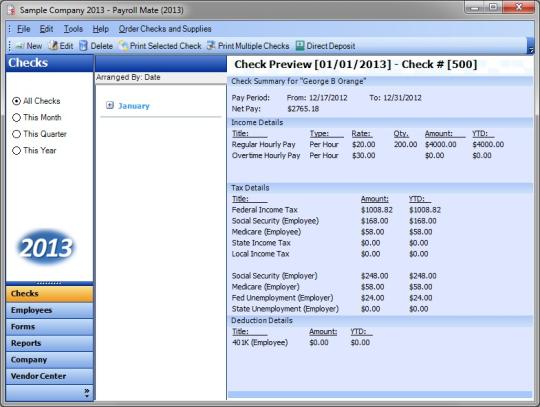This screenshot has height=407, width=540.
Task: Go to the Reports section
Action: 49,343
